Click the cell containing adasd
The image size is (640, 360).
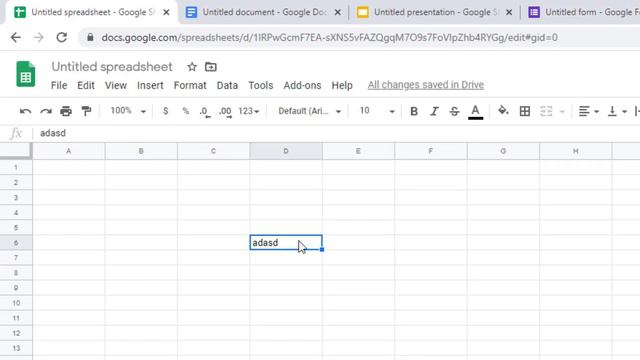click(x=286, y=242)
